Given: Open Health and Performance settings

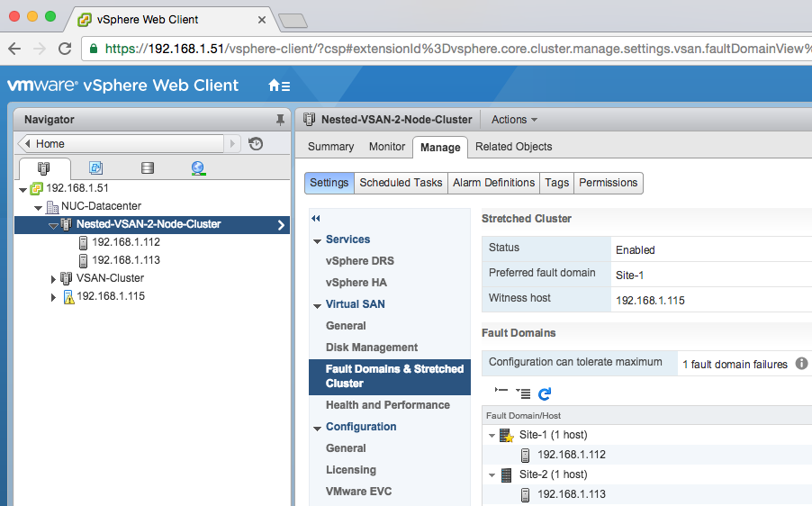Looking at the screenshot, I should coord(388,405).
